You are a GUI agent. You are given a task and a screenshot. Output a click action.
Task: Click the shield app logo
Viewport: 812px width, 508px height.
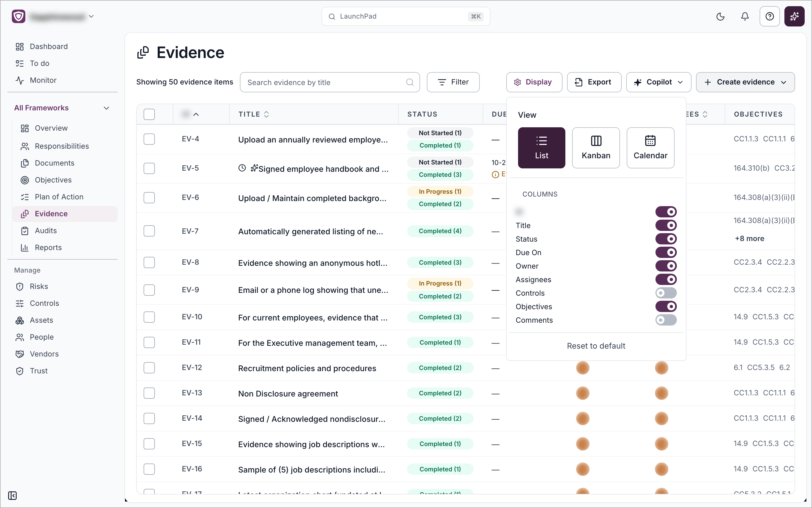coord(19,16)
